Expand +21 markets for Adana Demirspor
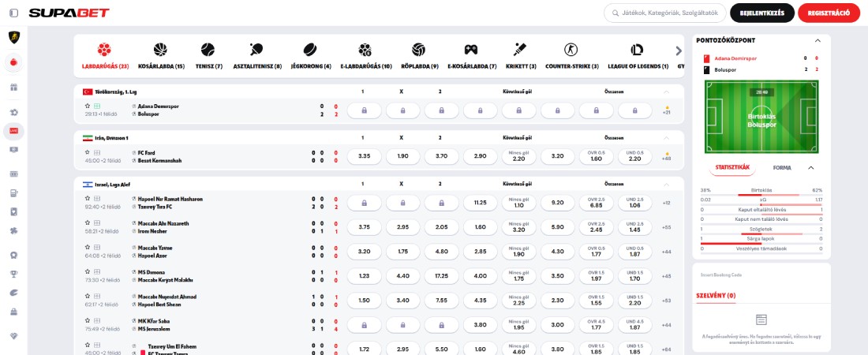 pyautogui.click(x=667, y=110)
